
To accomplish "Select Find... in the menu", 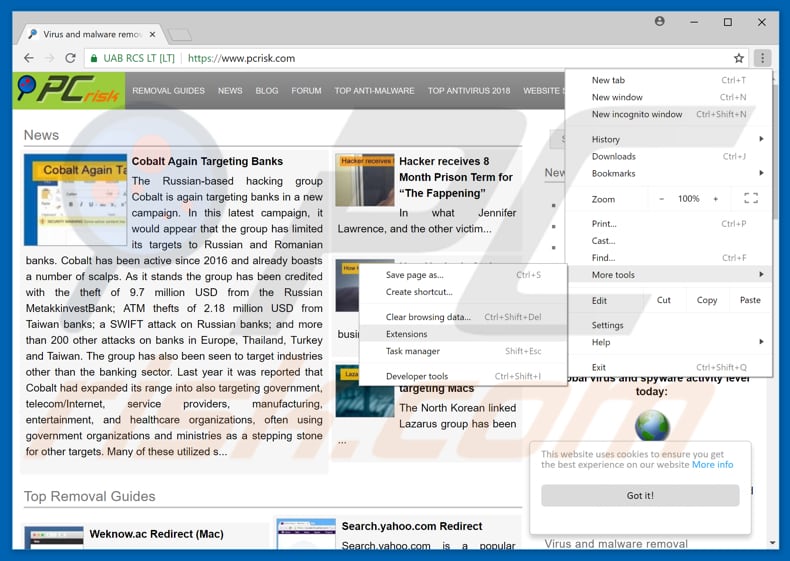I will (669, 258).
